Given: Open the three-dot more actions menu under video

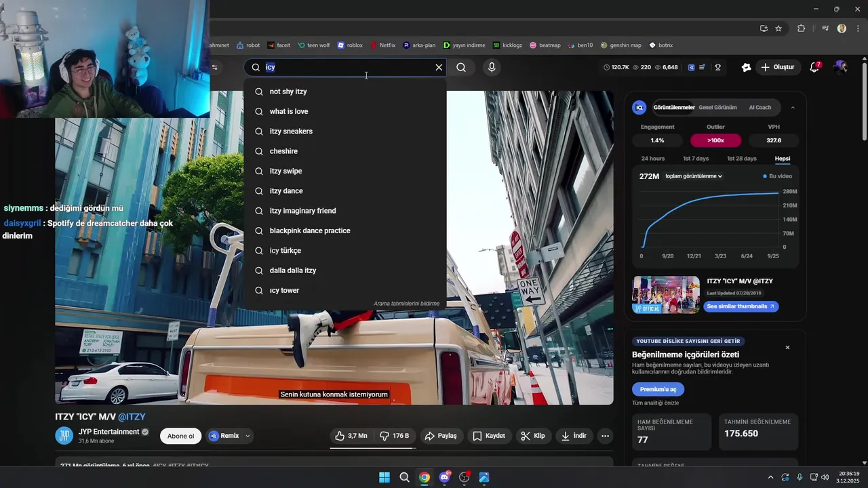Looking at the screenshot, I should click(x=606, y=436).
